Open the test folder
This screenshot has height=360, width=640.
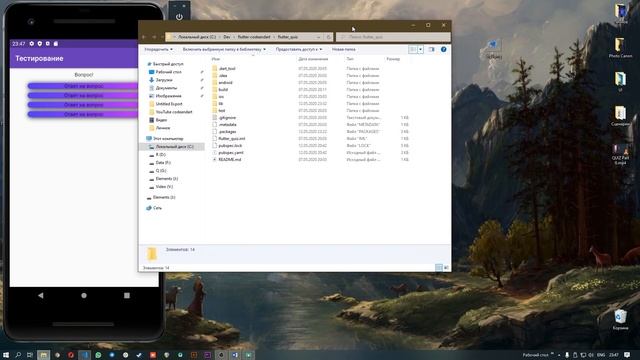[x=222, y=111]
